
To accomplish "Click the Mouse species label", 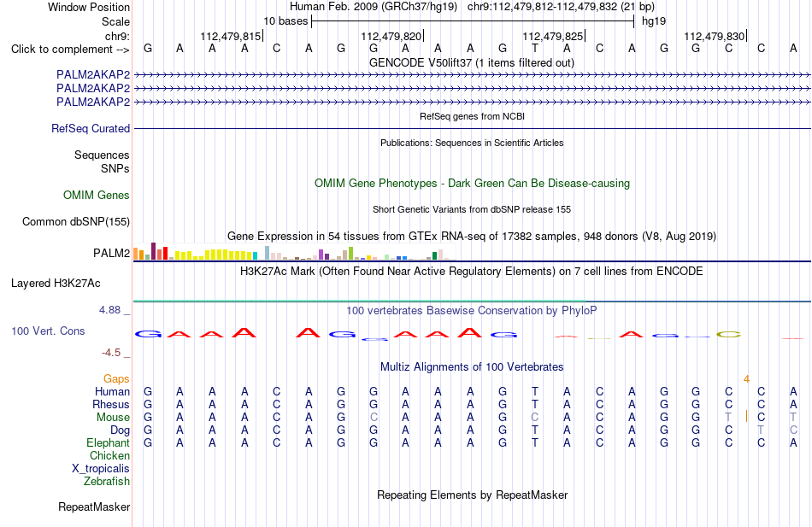I will [x=113, y=418].
